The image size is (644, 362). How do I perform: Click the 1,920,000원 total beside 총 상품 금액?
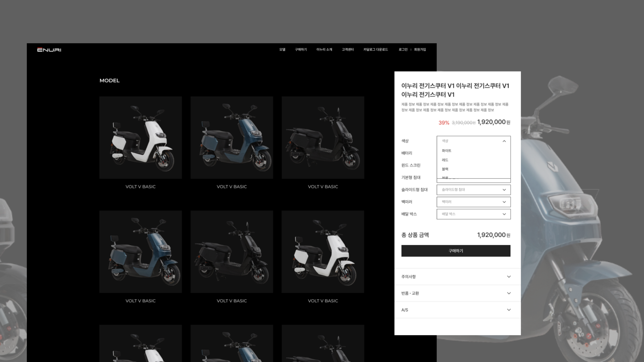coord(494,235)
